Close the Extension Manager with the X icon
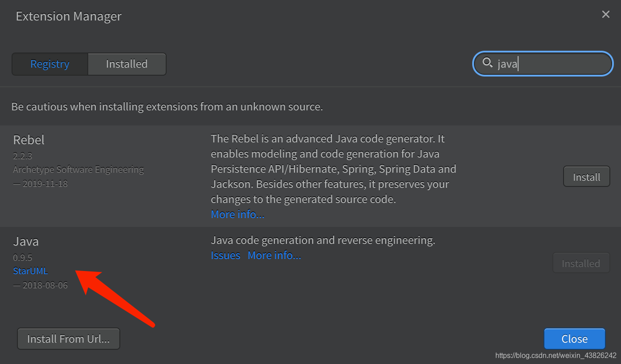The width and height of the screenshot is (621, 364). (605, 14)
